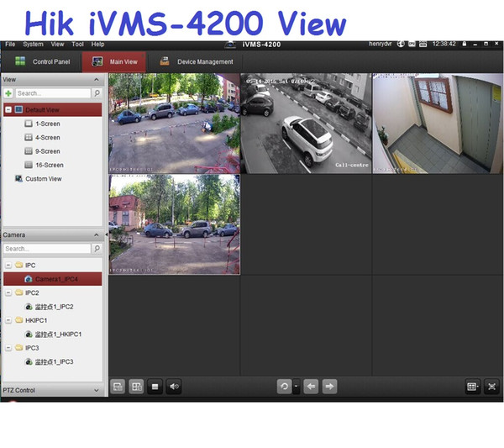Click the 16-Screen grid icon
The height and width of the screenshot is (448, 504).
[29, 165]
